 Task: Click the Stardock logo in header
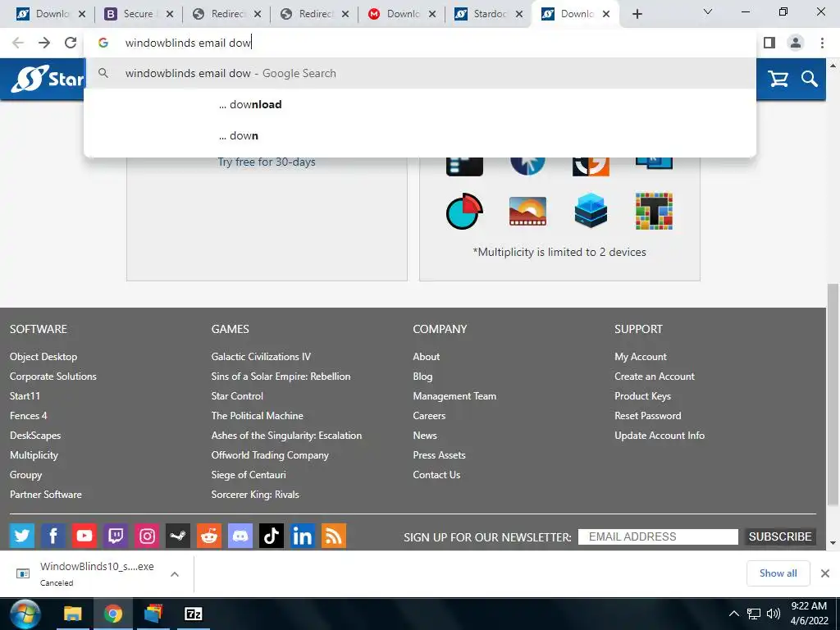pos(47,79)
